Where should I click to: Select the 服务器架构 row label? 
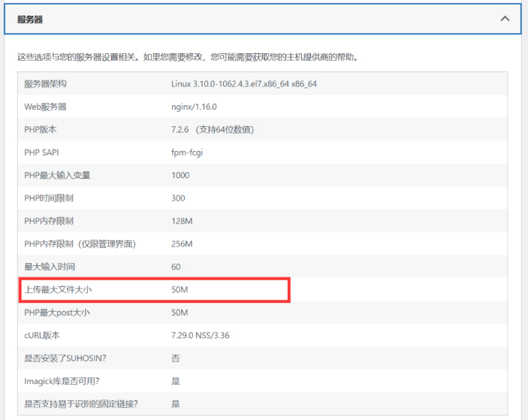pos(45,83)
